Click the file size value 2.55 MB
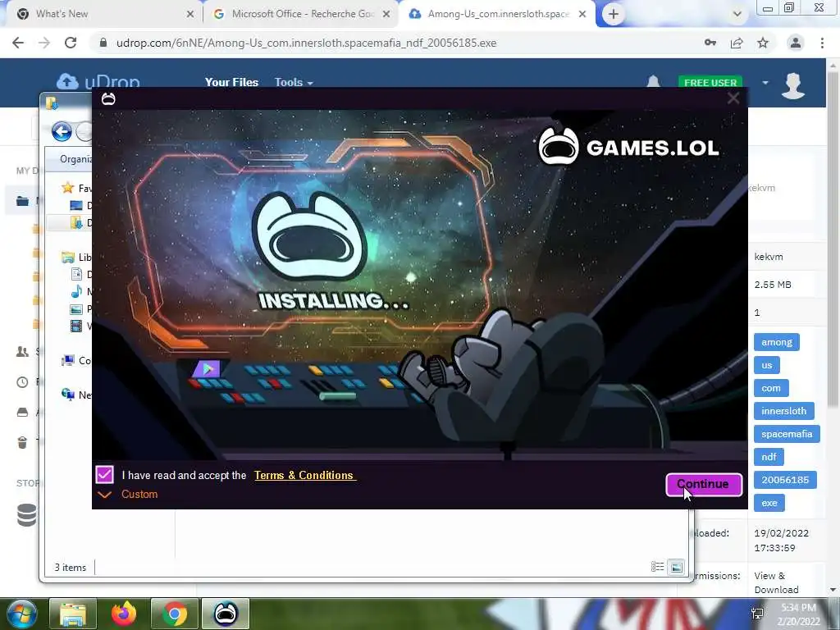The image size is (840, 630). tap(773, 285)
